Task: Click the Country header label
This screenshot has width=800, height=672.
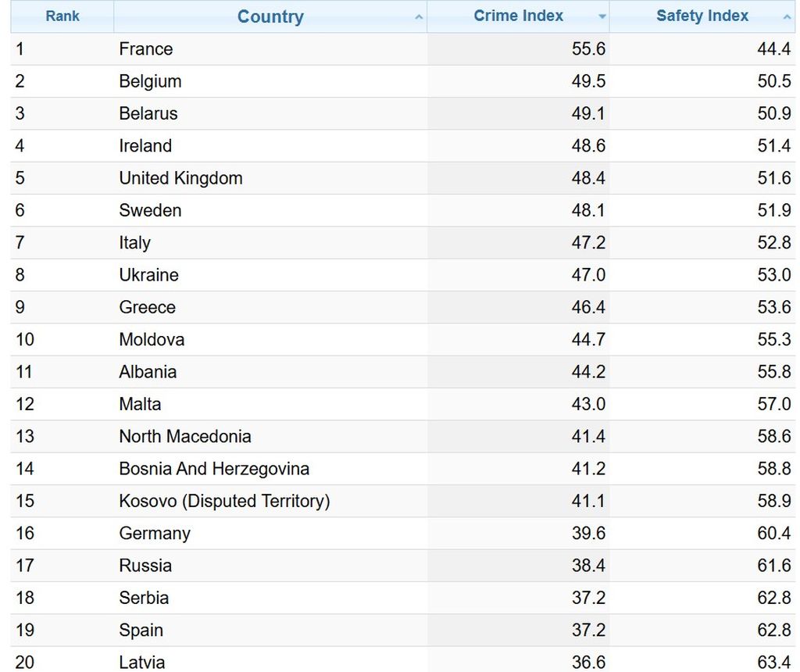Action: click(x=270, y=17)
